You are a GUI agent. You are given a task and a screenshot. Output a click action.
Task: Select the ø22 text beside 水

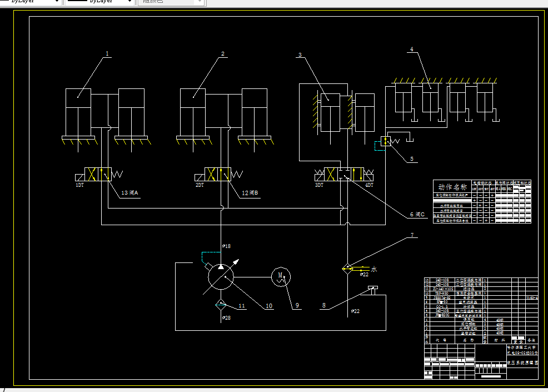[364, 275]
